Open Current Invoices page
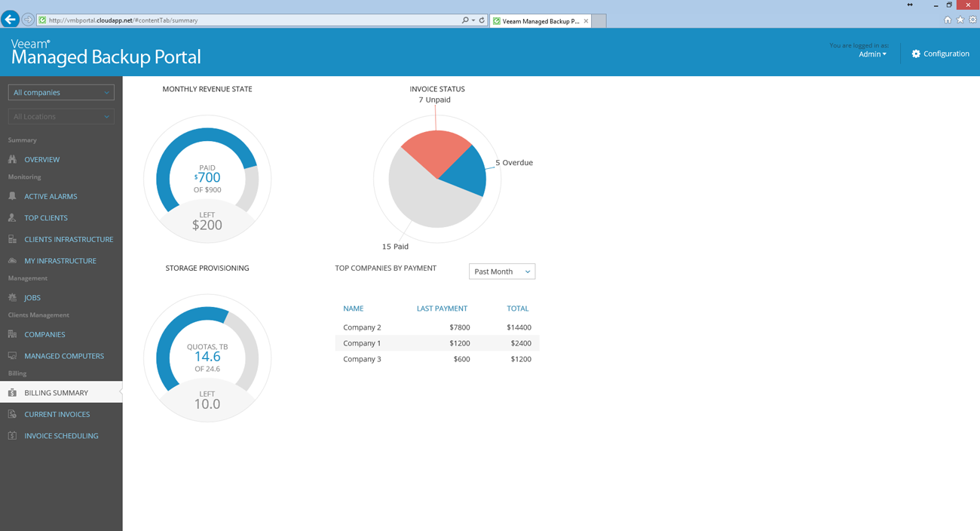The width and height of the screenshot is (980, 531). [x=57, y=414]
